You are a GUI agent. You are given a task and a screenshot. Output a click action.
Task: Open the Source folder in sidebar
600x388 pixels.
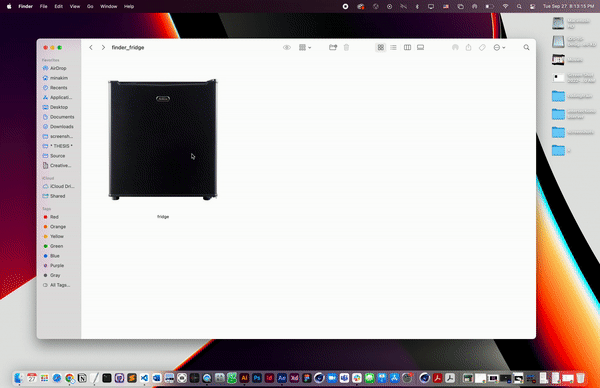click(x=58, y=156)
